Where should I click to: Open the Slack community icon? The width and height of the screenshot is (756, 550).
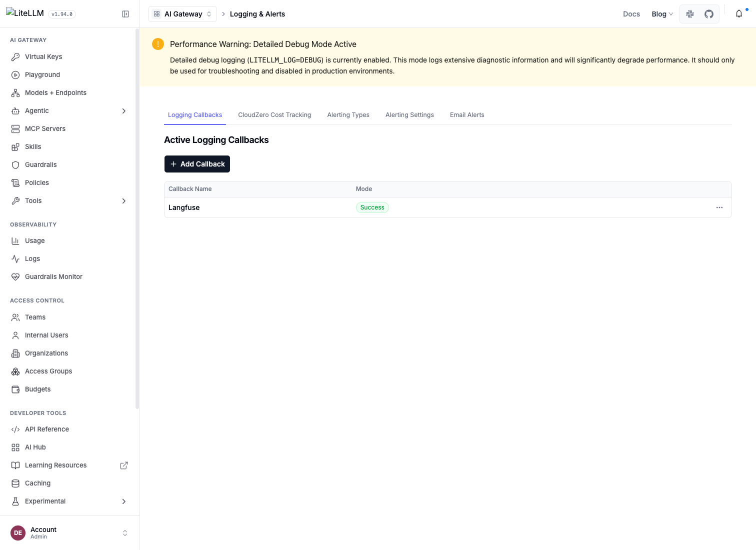click(690, 14)
